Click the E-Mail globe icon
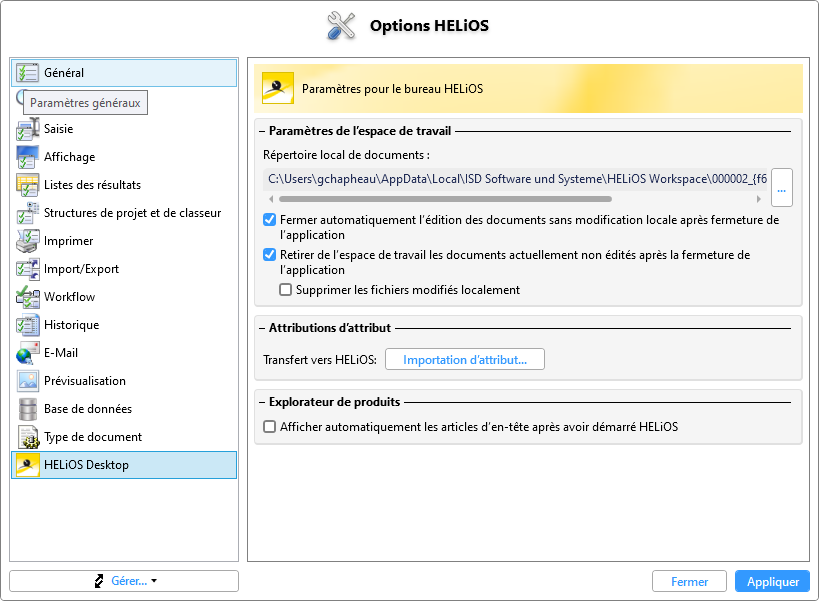The height and width of the screenshot is (601, 819). point(28,353)
